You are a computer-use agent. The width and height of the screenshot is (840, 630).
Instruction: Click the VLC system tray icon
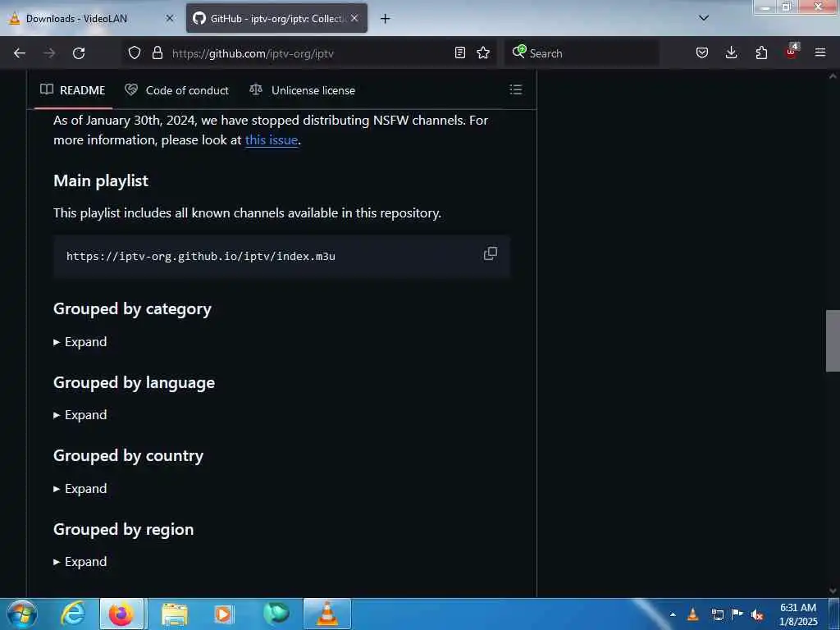[x=692, y=614]
